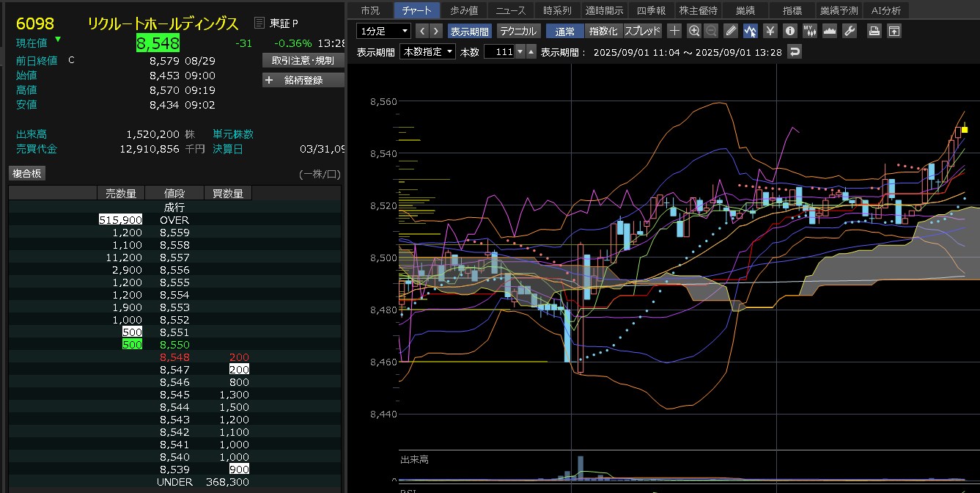Click the 出来高 volume sub-chart label

click(415, 459)
